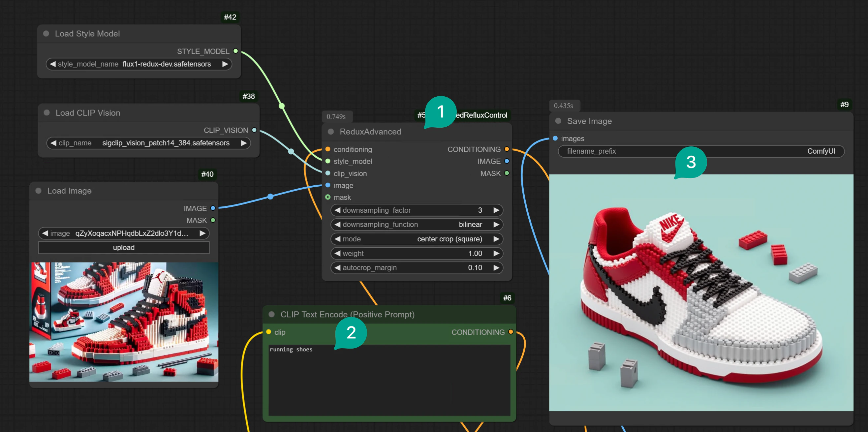This screenshot has height=432, width=868.
Task: Click the MASK output port of the Load Image node
Action: [x=213, y=220]
